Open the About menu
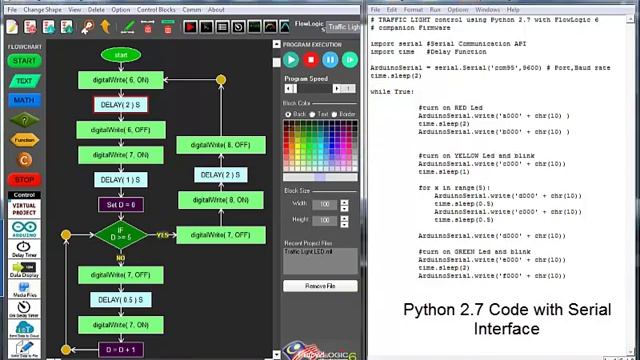This screenshot has height=360, width=640. [x=216, y=9]
